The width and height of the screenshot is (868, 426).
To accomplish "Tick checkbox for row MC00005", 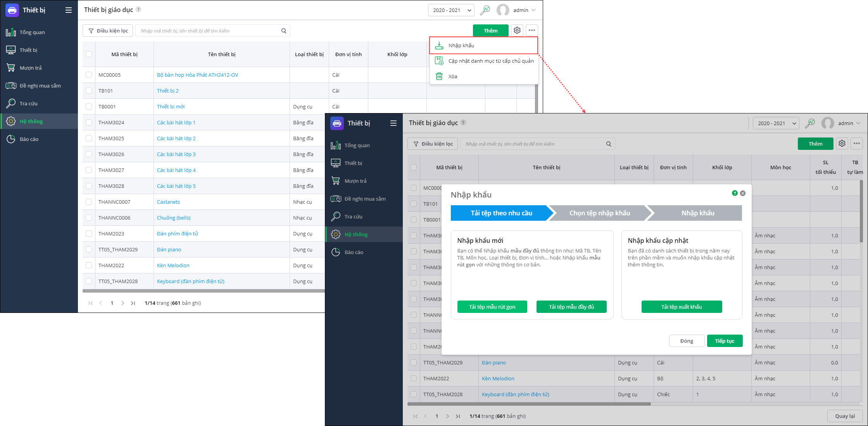I will (89, 75).
